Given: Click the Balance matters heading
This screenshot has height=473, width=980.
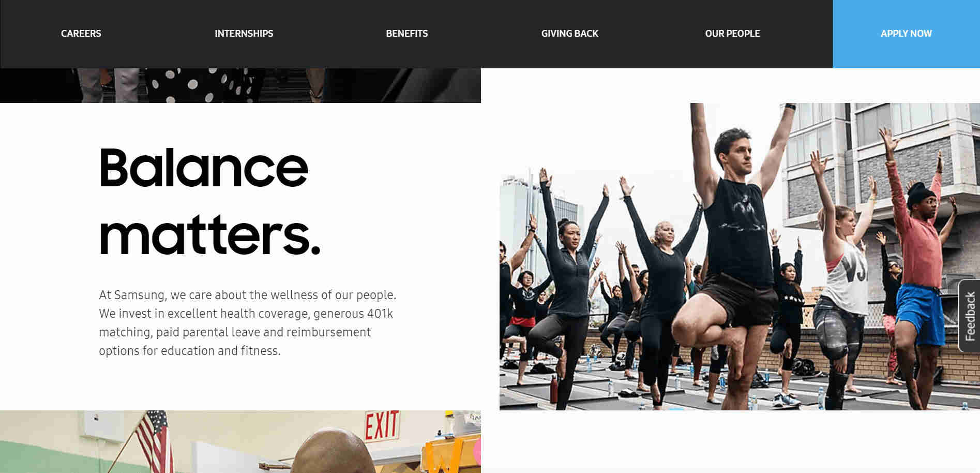Looking at the screenshot, I should pos(209,201).
